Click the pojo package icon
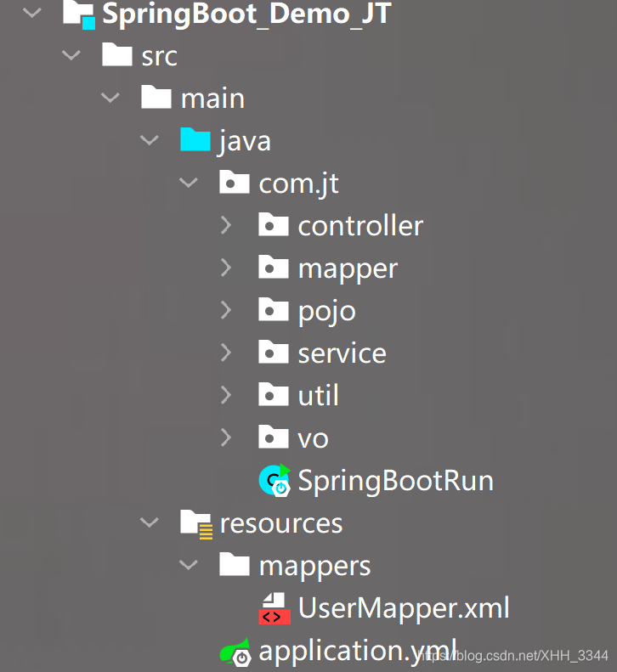Screen dimensions: 617x672 (x=273, y=309)
